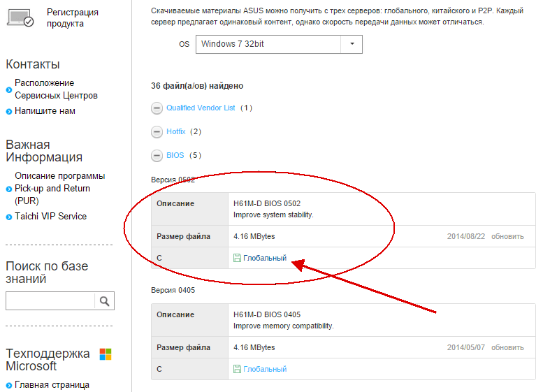Viewport: 543px width, 392px height.
Task: Collapse the Hotfix section icon
Action: tap(157, 131)
